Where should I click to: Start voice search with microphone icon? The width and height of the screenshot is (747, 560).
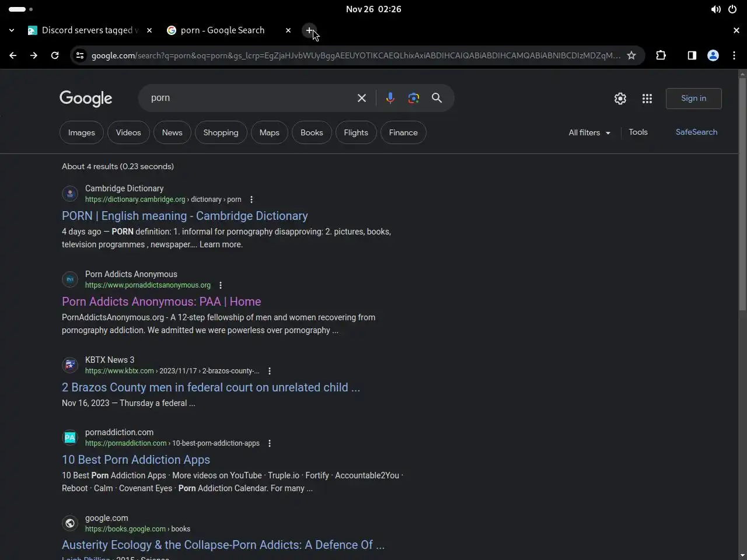coord(390,98)
